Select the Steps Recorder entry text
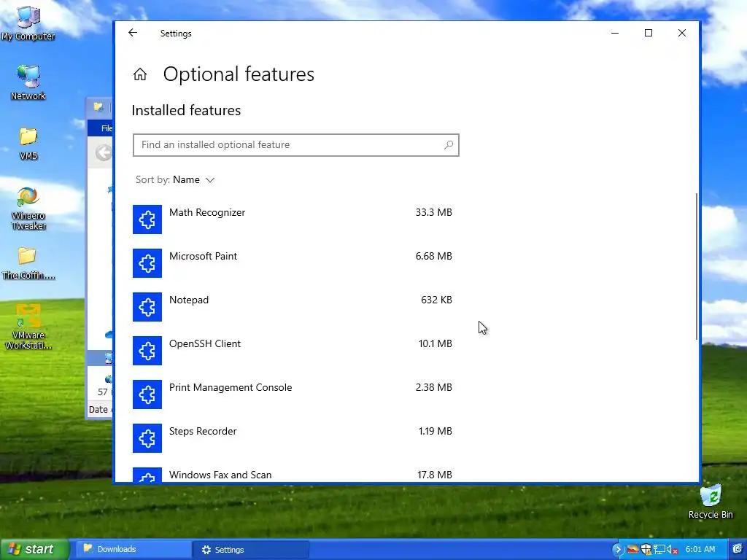The width and height of the screenshot is (747, 560). (x=203, y=432)
